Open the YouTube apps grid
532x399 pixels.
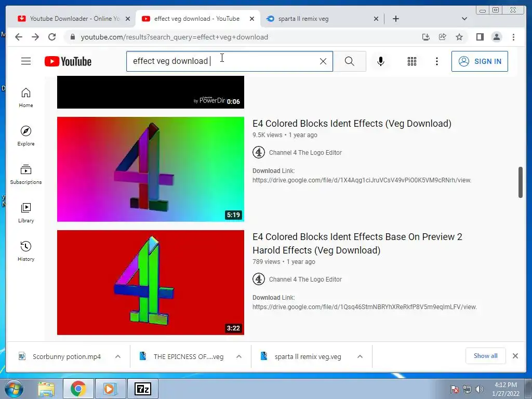412,61
